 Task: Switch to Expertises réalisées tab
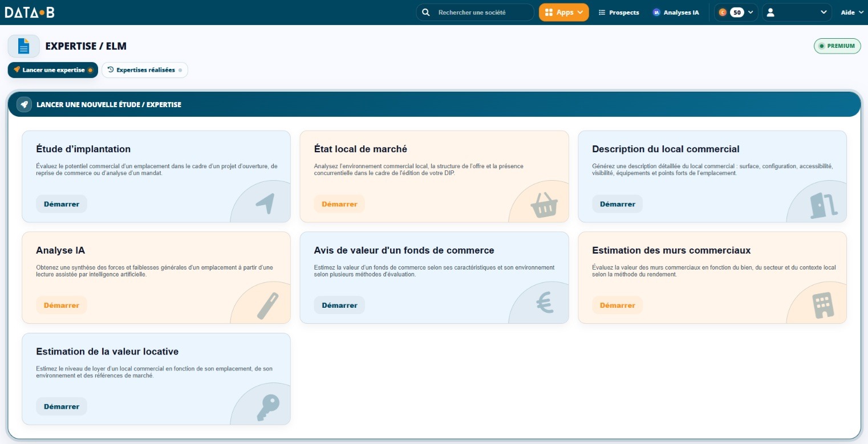(145, 70)
